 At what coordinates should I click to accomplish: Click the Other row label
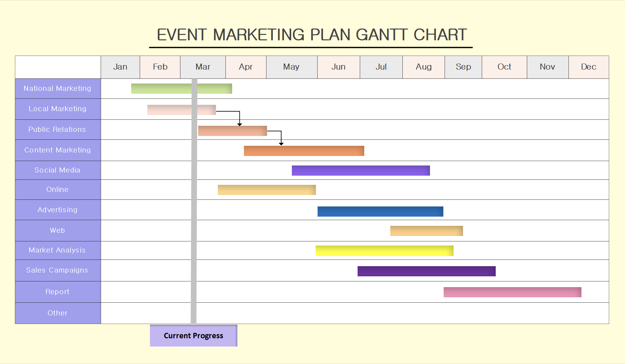tap(57, 313)
